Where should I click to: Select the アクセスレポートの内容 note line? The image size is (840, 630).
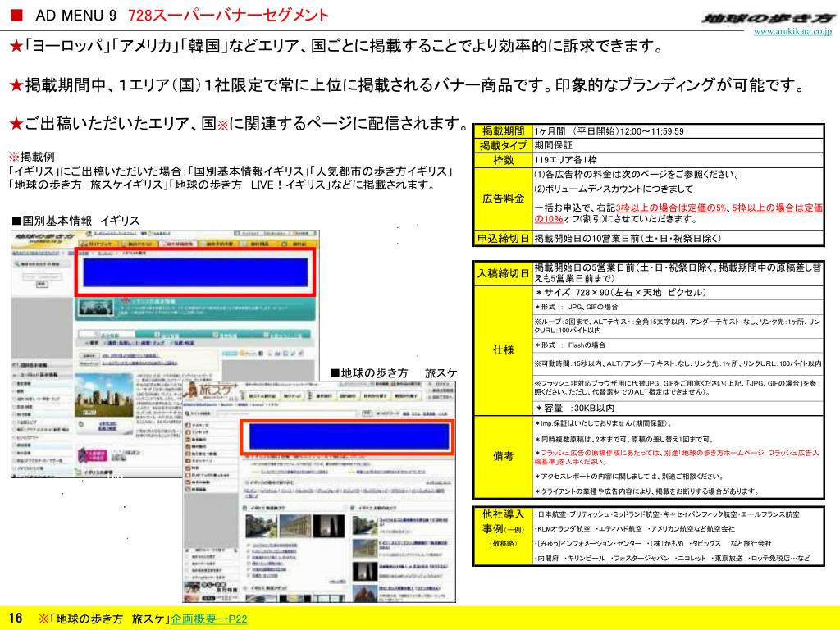[x=628, y=477]
